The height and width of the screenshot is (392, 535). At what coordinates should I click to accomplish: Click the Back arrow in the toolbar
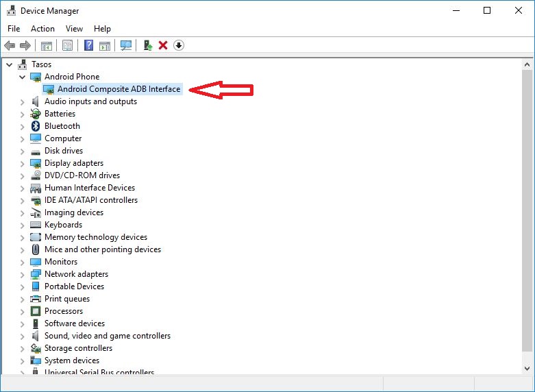coord(9,45)
